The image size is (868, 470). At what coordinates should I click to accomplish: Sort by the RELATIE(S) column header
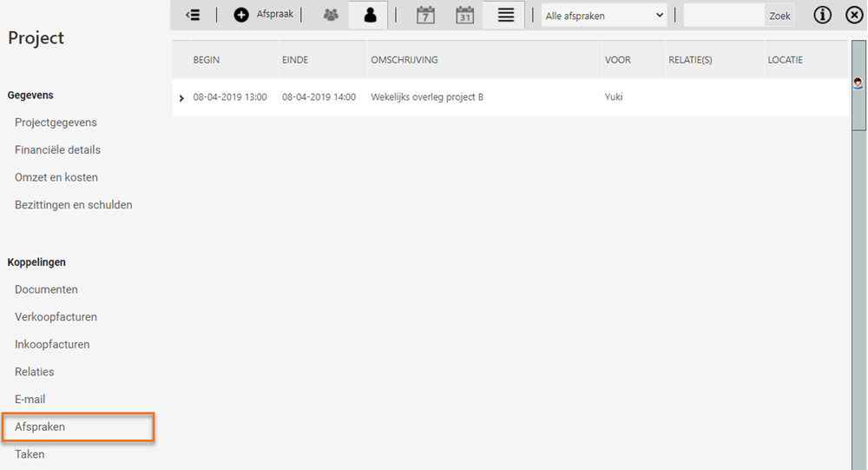coord(690,60)
